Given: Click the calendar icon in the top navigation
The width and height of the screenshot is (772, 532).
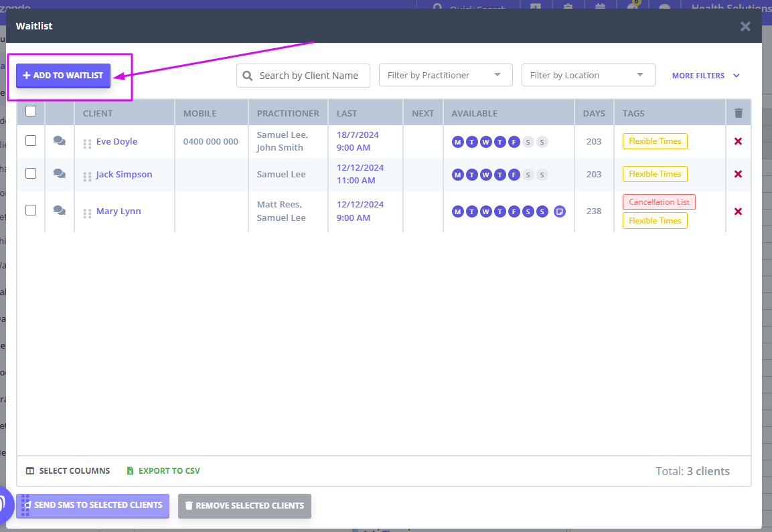Looking at the screenshot, I should 600,7.
